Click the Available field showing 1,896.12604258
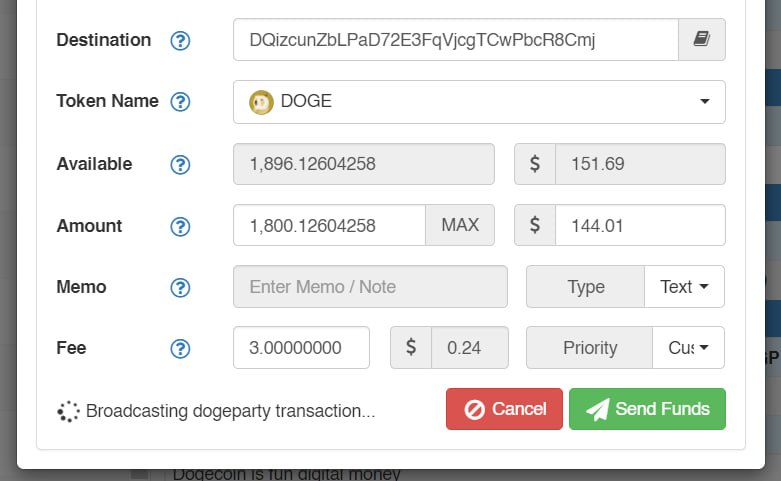Image resolution: width=781 pixels, height=481 pixels. coord(364,164)
